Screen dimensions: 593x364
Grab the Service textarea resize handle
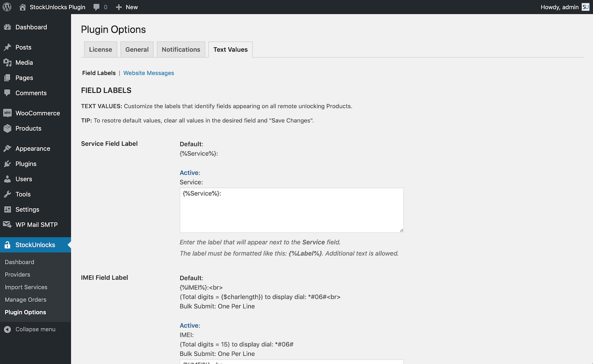pos(401,230)
